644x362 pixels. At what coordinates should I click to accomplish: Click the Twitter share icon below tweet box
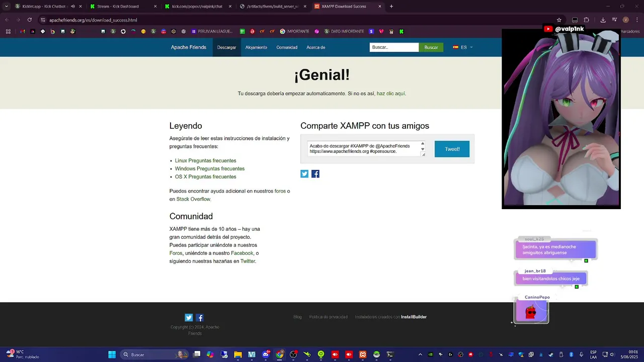(304, 174)
